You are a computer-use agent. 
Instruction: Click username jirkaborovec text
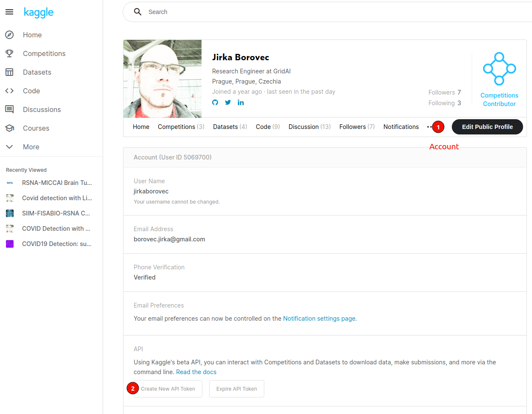point(151,191)
